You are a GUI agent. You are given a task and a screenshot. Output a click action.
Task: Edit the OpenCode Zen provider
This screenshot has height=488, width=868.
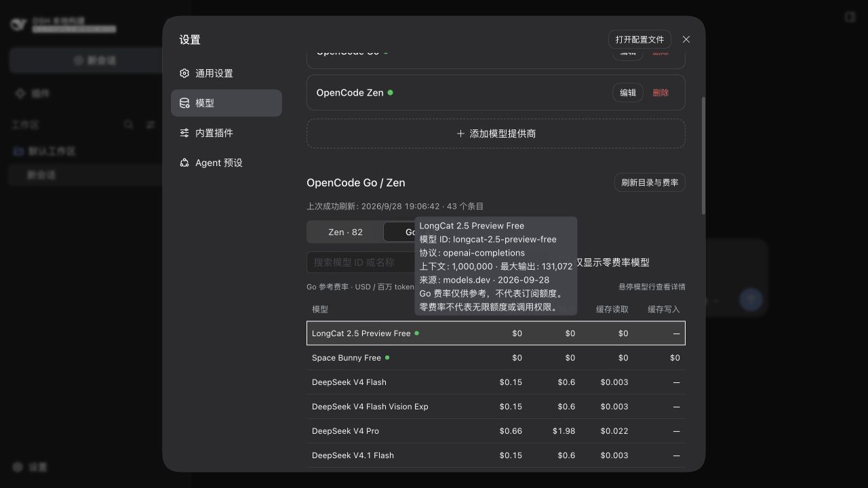click(x=628, y=93)
